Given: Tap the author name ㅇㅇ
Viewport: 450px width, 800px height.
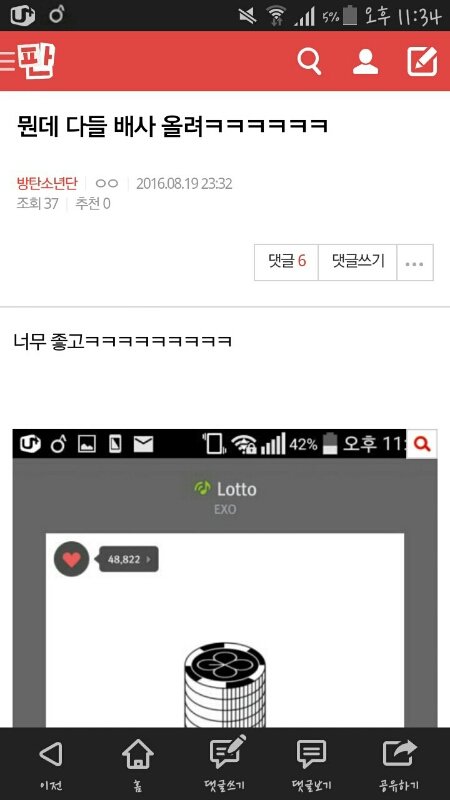Looking at the screenshot, I should (107, 184).
